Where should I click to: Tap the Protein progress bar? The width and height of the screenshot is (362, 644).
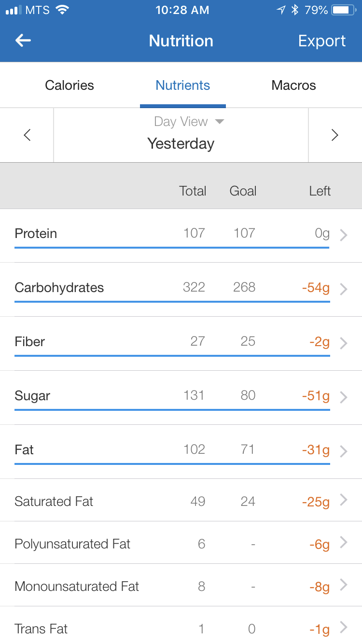[172, 248]
